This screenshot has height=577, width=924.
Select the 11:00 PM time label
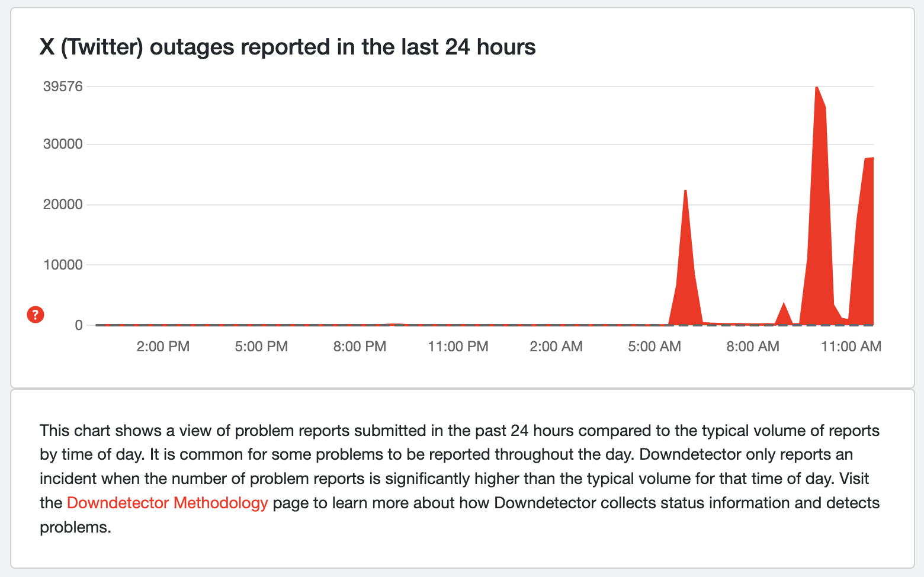(458, 347)
